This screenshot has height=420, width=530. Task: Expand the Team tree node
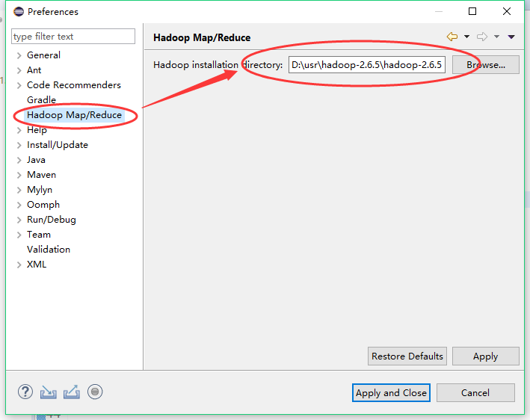19,235
